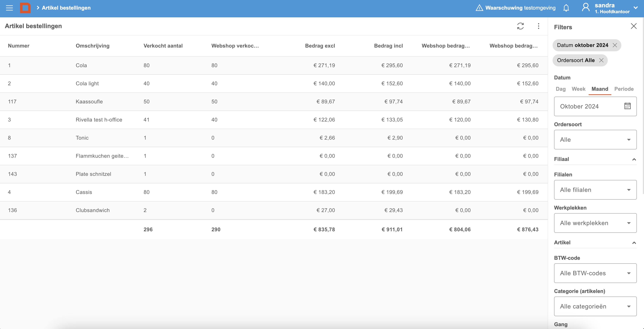This screenshot has height=329, width=644.
Task: Open the Alle werkplekken dropdown
Action: coord(595,223)
